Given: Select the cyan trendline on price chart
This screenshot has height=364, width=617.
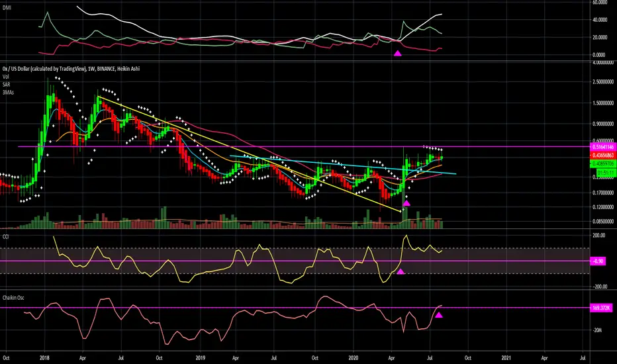Looking at the screenshot, I should click(x=342, y=165).
